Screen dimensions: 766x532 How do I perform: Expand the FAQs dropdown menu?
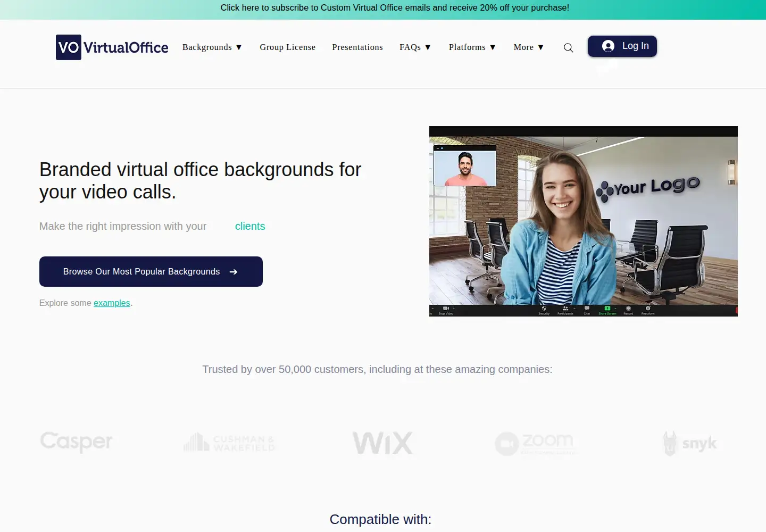point(415,47)
